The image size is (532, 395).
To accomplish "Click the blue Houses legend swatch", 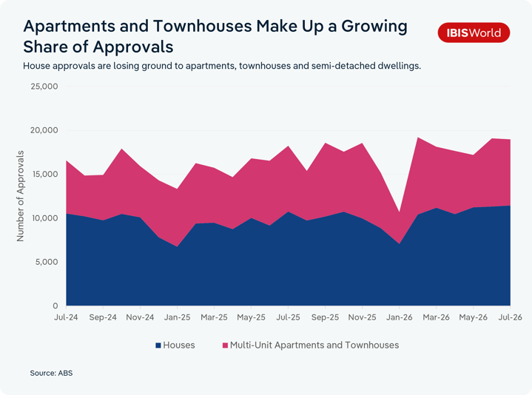I will [158, 345].
